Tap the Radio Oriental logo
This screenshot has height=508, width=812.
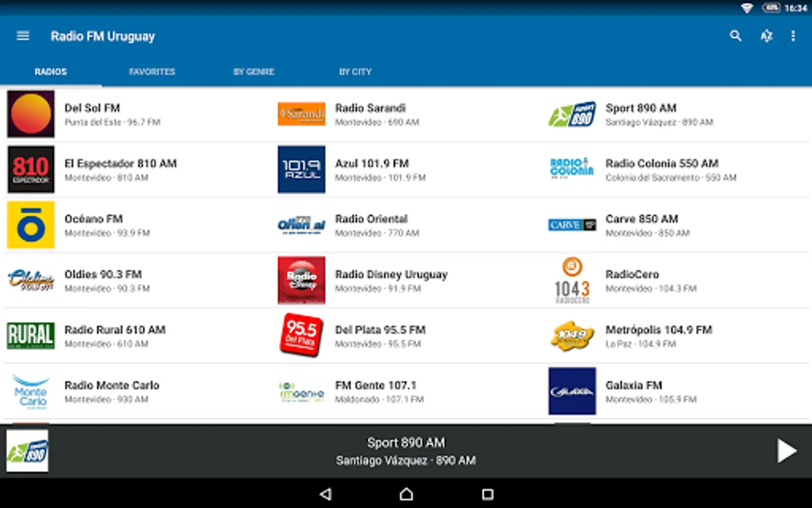click(302, 225)
